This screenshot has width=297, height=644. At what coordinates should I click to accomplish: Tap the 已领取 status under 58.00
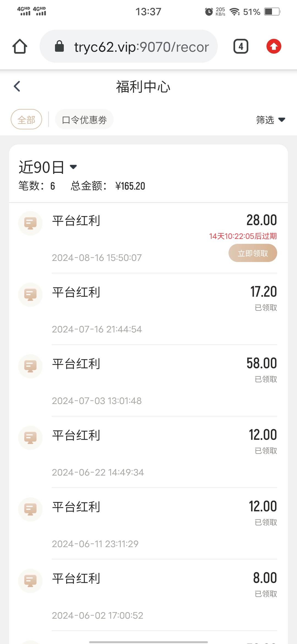coord(266,379)
